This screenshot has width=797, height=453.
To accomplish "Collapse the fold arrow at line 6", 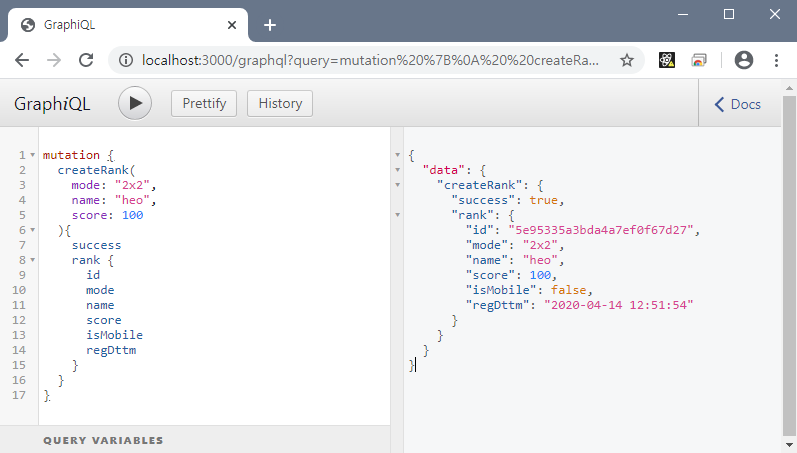I will click(33, 230).
